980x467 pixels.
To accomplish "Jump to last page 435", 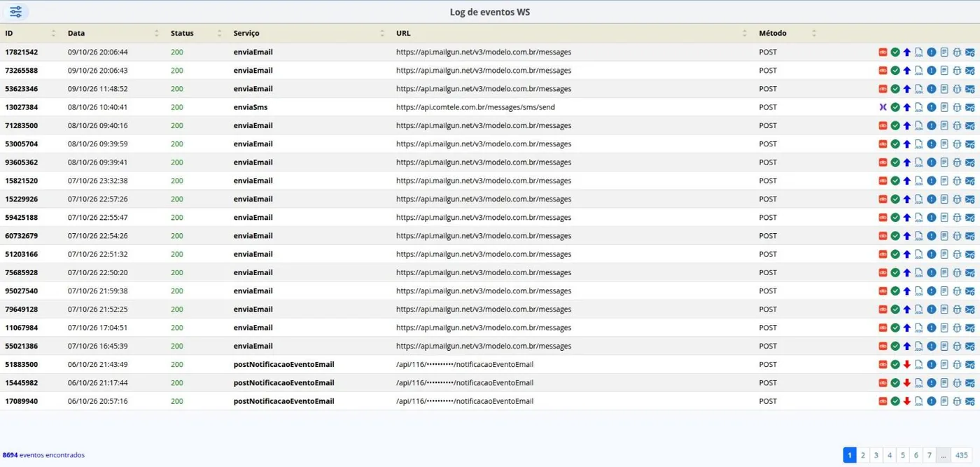I will tap(962, 455).
